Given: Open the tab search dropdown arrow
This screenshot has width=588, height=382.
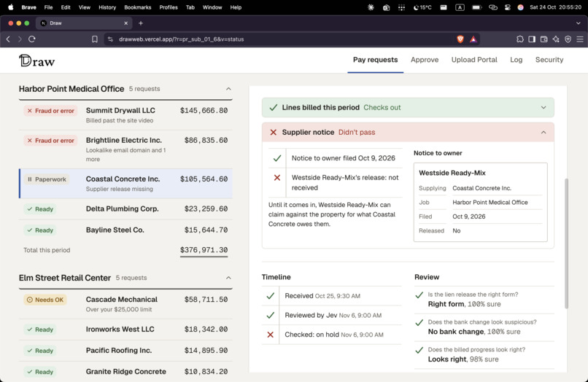Looking at the screenshot, I should (579, 23).
